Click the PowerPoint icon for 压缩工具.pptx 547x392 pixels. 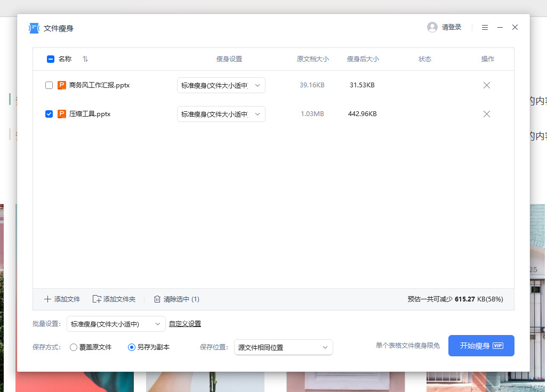[62, 114]
